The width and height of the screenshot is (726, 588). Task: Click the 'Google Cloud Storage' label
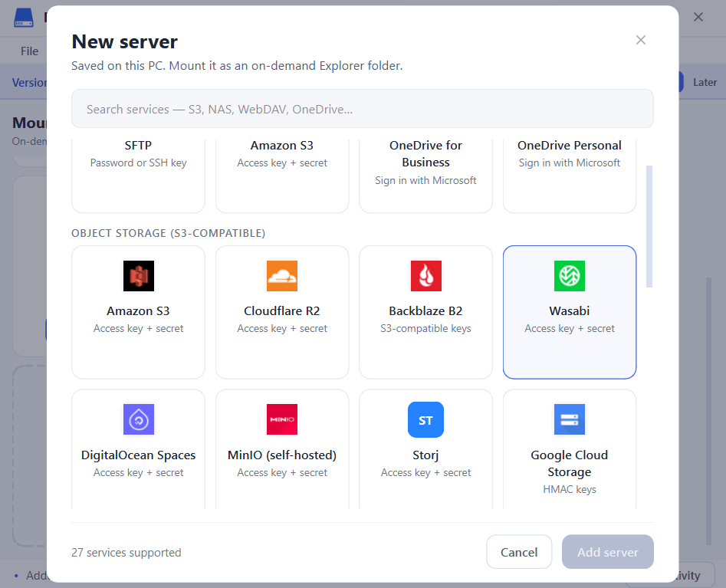tap(570, 464)
